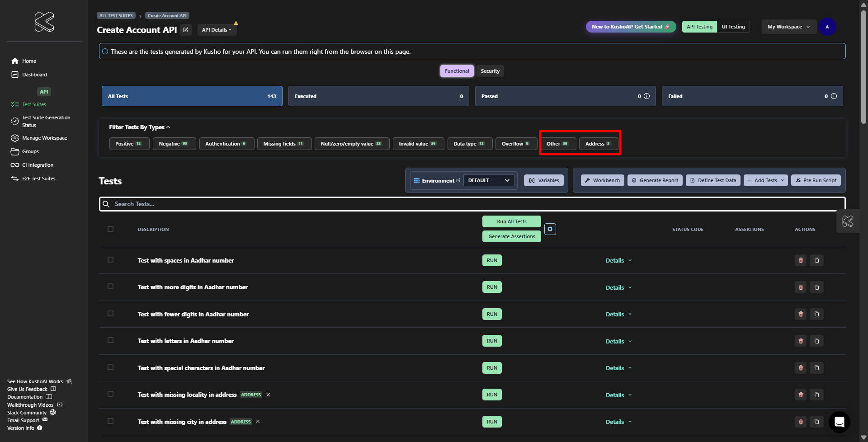Open the test run settings gear icon
The height and width of the screenshot is (442, 868).
550,229
